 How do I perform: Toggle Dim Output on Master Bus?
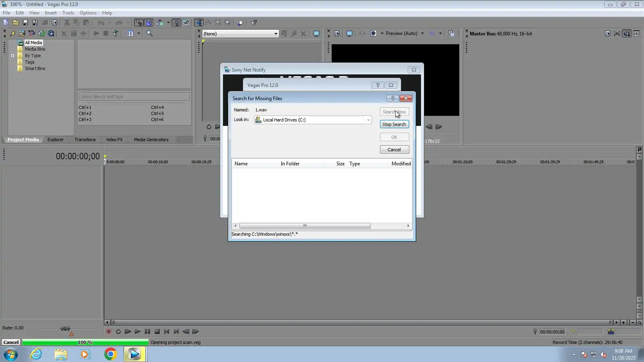[627, 33]
